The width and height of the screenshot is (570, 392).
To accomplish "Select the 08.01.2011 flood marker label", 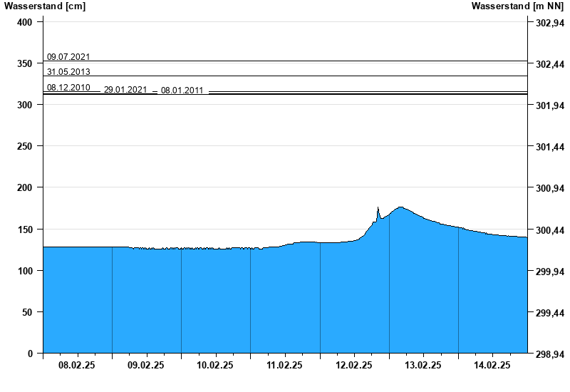I will point(182,91).
